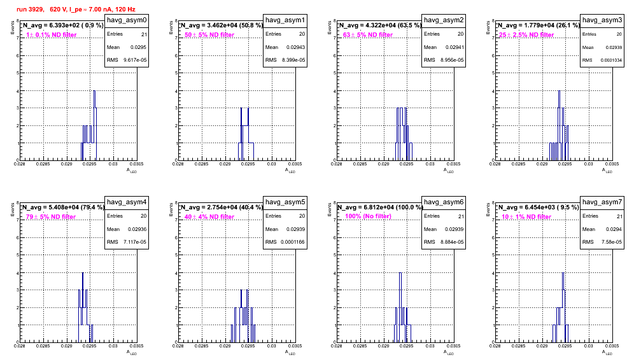Select the havg_asym4 stats box title
Image resolution: width=634 pixels, height=364 pixels.
[127, 202]
